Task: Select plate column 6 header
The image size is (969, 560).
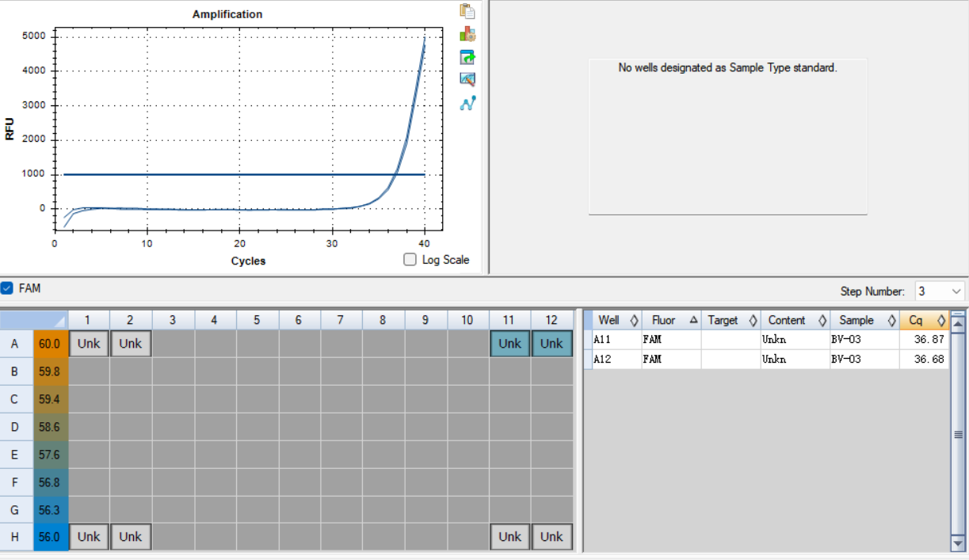Action: click(299, 320)
